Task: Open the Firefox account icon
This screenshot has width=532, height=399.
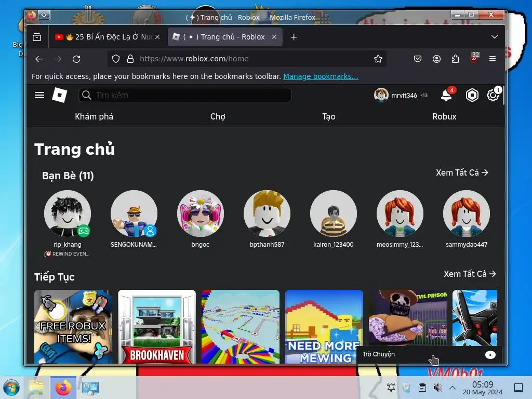Action: [x=436, y=59]
